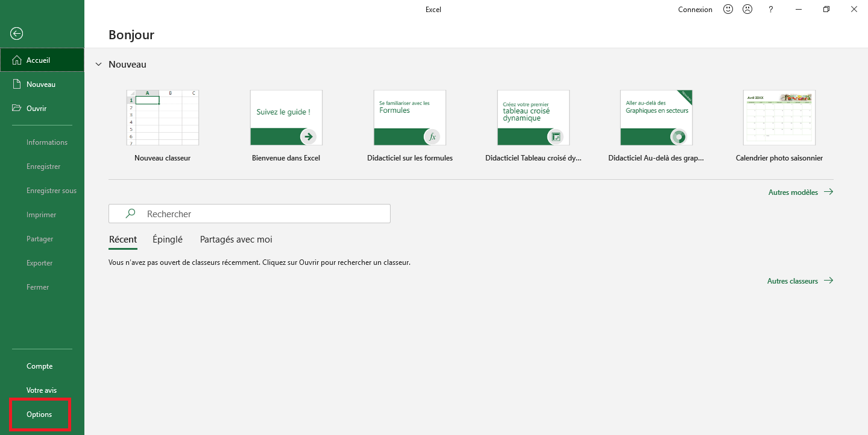This screenshot has width=868, height=435.
Task: Switch to the Épinglé tab
Action: (168, 240)
